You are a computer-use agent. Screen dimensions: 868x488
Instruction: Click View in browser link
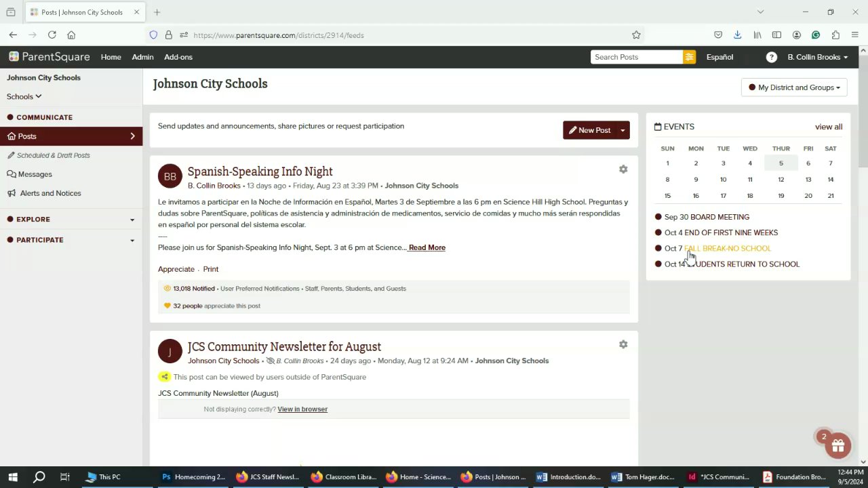click(302, 409)
